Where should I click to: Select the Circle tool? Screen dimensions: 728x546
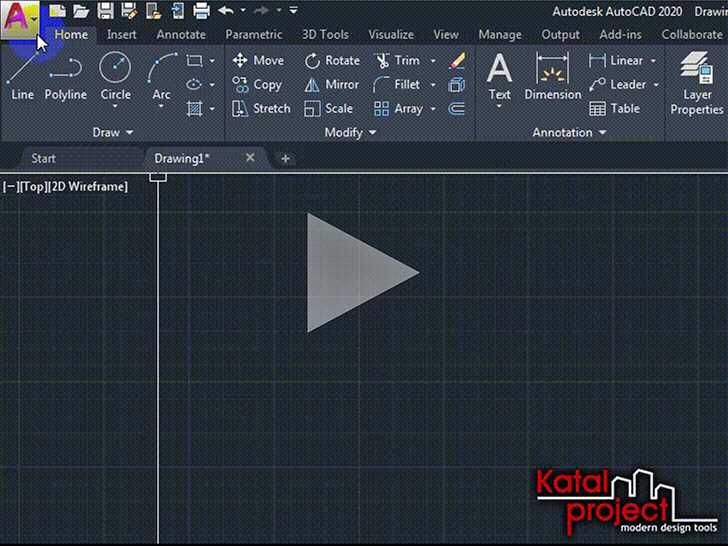coord(115,74)
